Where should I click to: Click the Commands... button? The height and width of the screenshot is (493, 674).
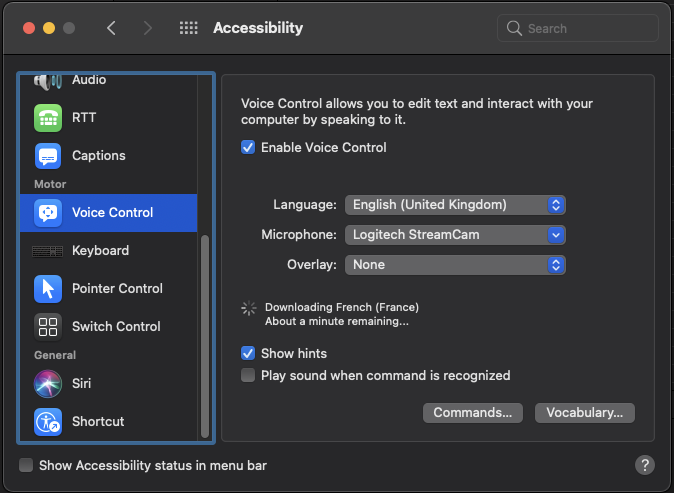click(472, 412)
